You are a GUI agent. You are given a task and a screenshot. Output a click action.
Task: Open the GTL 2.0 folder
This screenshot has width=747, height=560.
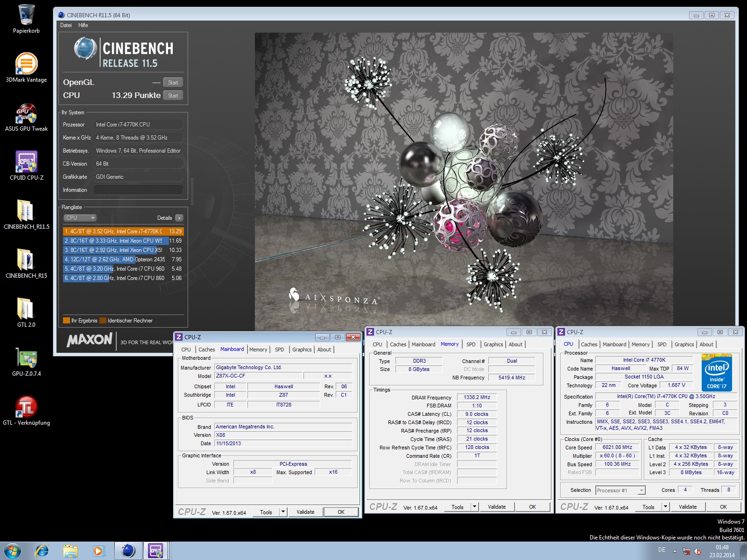[26, 313]
